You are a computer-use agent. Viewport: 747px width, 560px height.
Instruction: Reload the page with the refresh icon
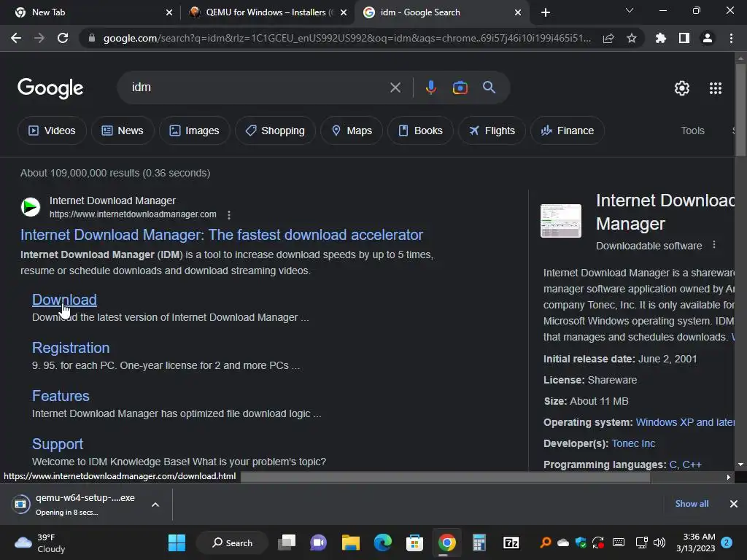(x=63, y=38)
